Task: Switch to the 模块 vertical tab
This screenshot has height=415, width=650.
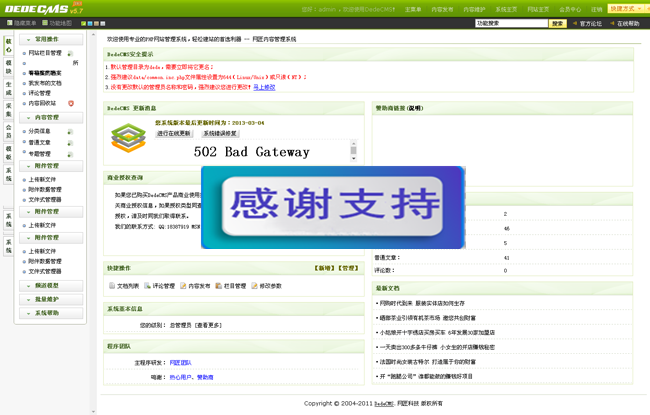Action: click(8, 67)
